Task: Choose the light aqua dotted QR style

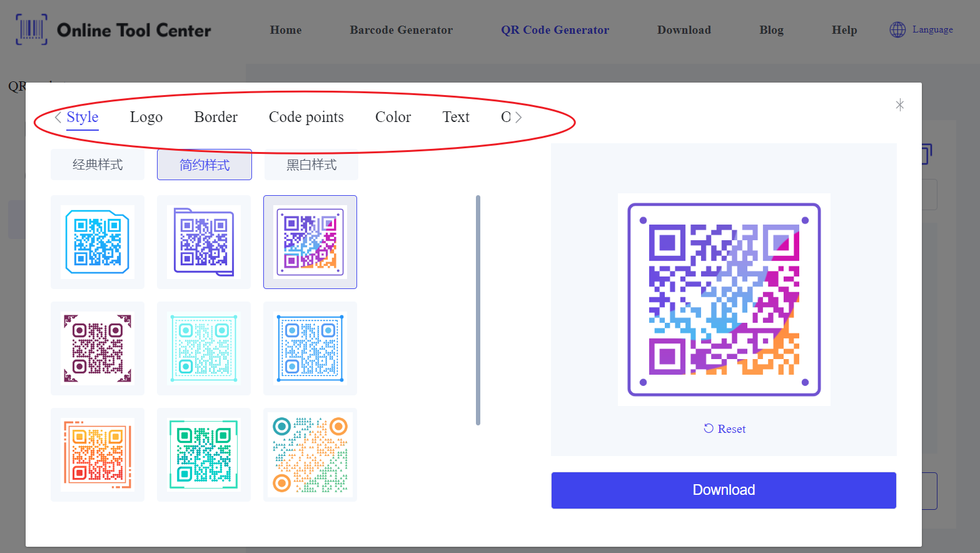Action: click(204, 348)
